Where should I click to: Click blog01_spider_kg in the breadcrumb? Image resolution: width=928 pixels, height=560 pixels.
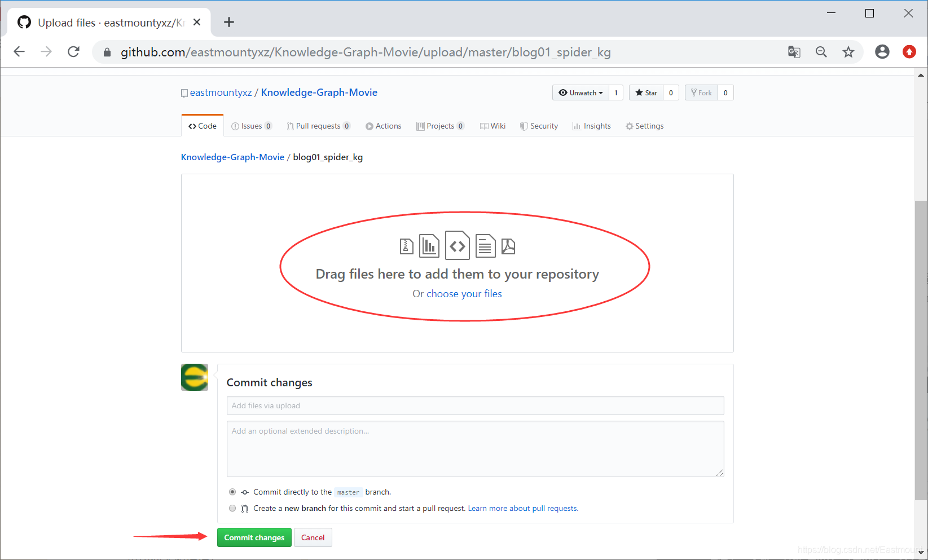(328, 157)
